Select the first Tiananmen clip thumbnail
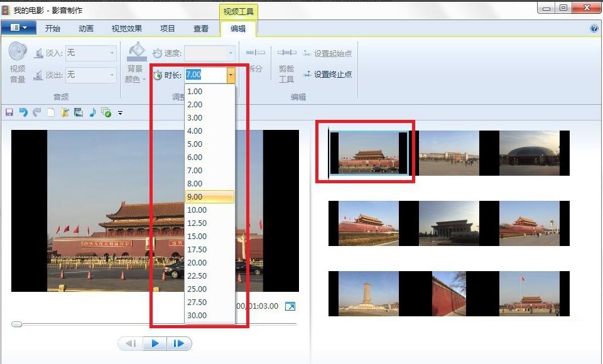 pyautogui.click(x=369, y=153)
